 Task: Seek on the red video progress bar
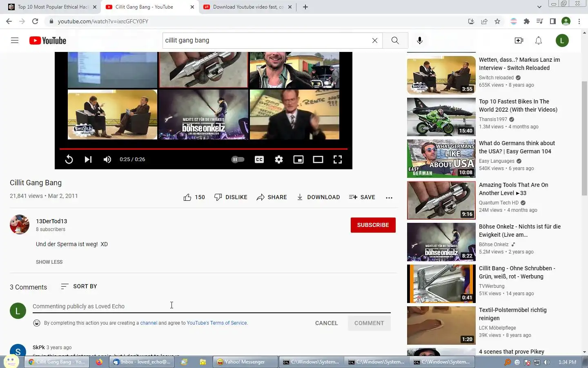coord(203,149)
